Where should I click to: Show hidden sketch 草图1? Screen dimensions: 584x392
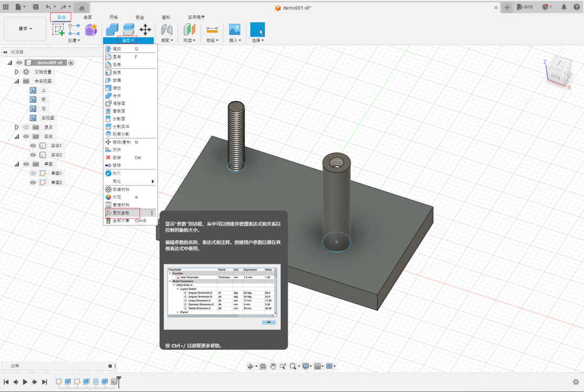click(x=33, y=173)
